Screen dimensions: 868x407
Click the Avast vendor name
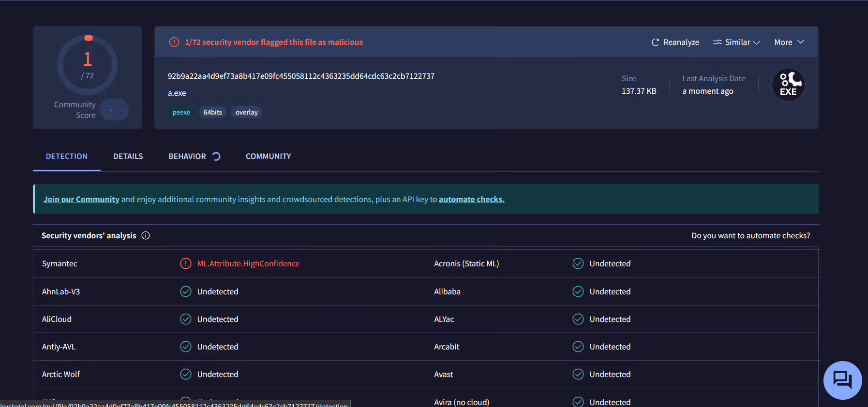[444, 374]
